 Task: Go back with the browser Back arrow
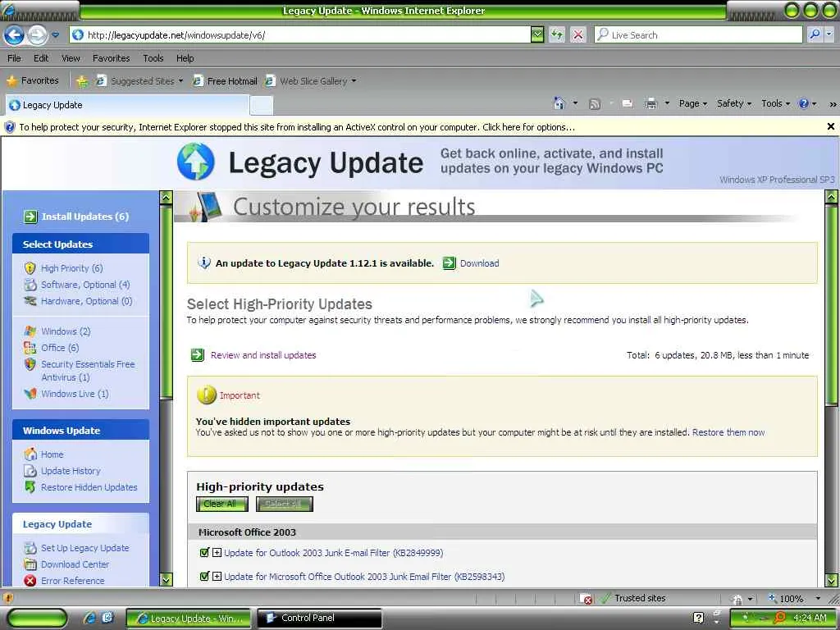click(14, 35)
